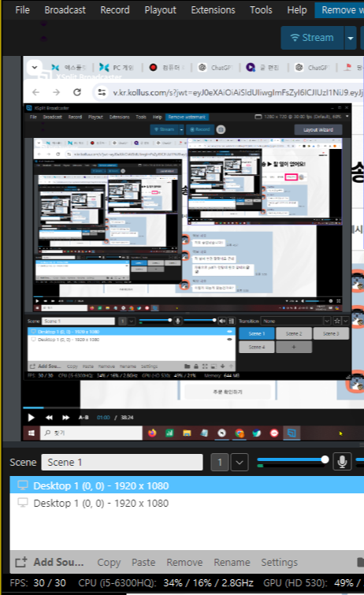Screen dimensions: 364x595
Task: Open the Broadcast menu
Action: [x=65, y=10]
